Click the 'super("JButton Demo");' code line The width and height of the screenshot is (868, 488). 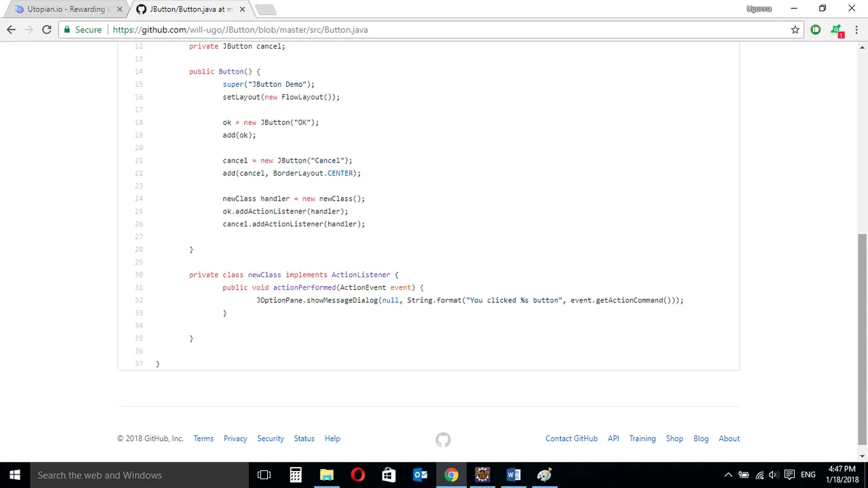click(269, 85)
